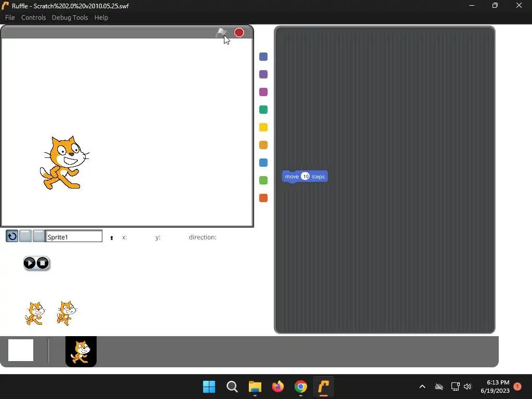Select the purple category swatch
Screen dimensions: 532x399
(263, 74)
